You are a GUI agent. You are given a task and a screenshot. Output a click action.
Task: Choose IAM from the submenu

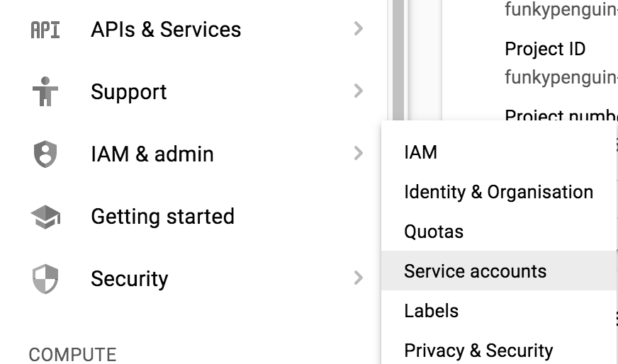coord(420,152)
